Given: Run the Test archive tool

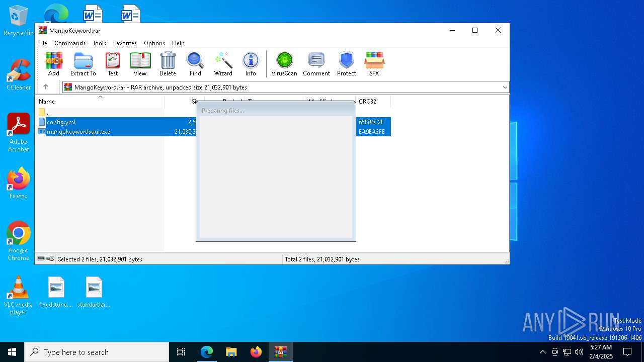Looking at the screenshot, I should coord(113,64).
